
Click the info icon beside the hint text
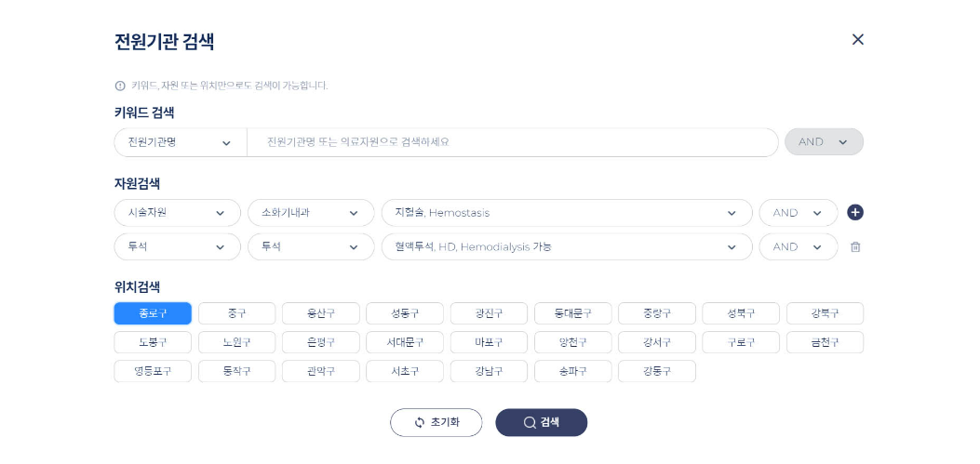point(120,86)
